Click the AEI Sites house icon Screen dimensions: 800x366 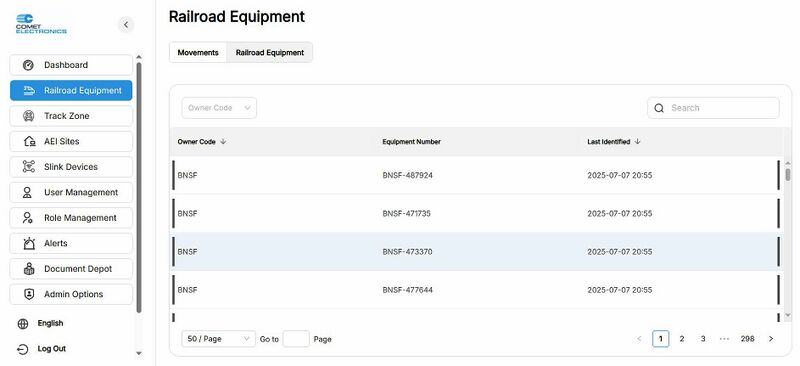point(30,142)
